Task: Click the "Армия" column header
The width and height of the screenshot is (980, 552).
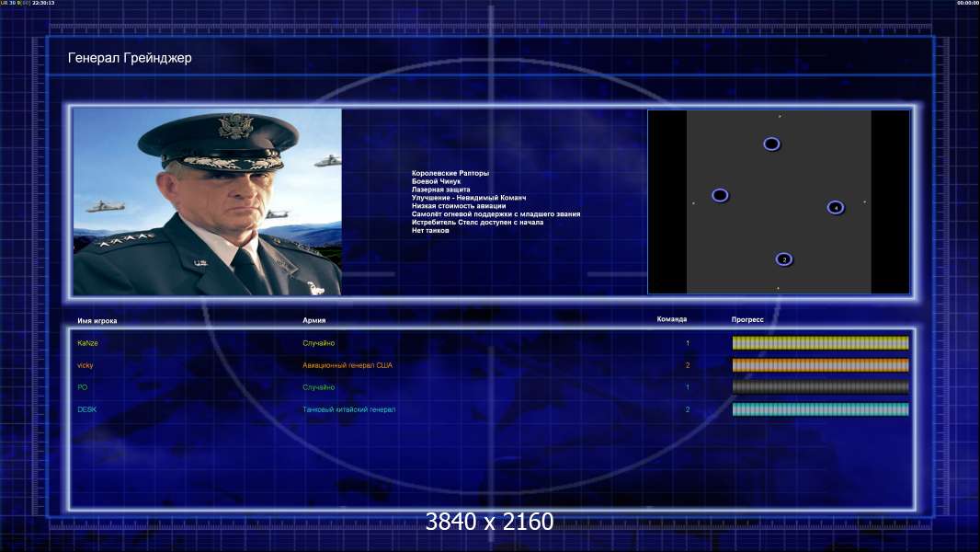Action: [x=313, y=320]
